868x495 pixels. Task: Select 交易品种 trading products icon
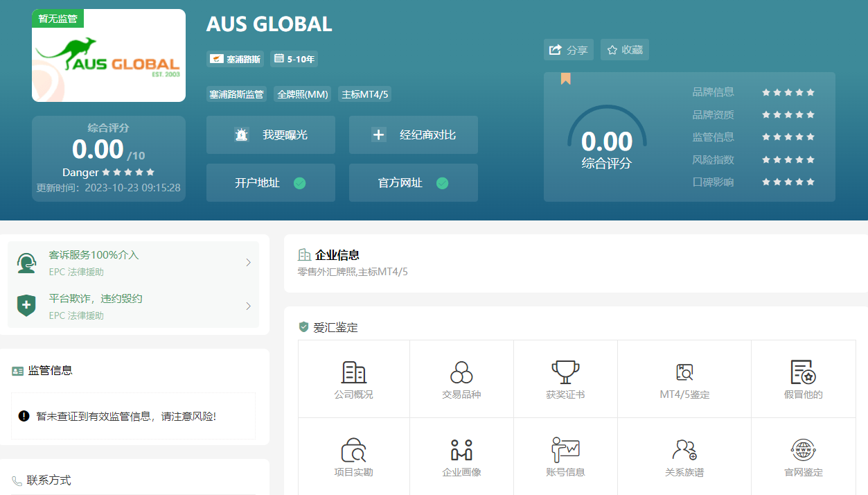[x=461, y=373]
